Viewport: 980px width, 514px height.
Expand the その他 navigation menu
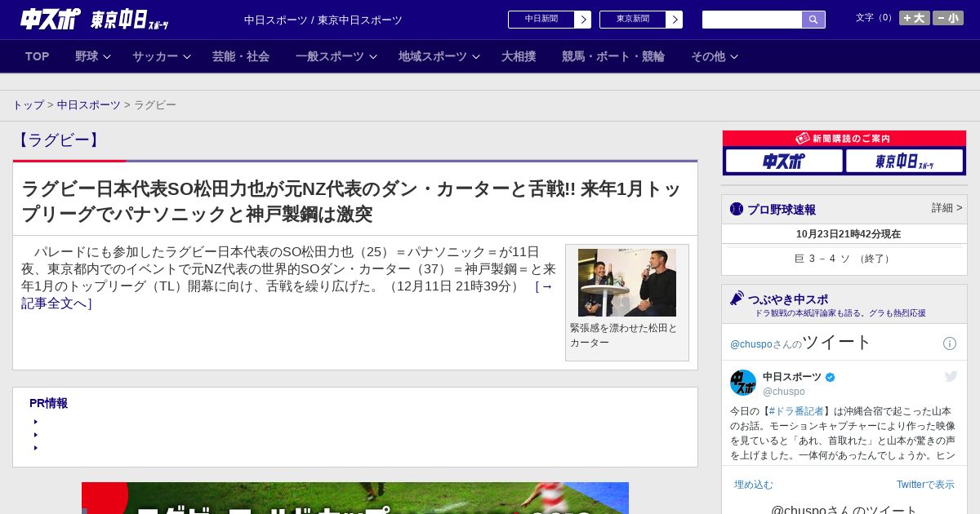(x=714, y=56)
